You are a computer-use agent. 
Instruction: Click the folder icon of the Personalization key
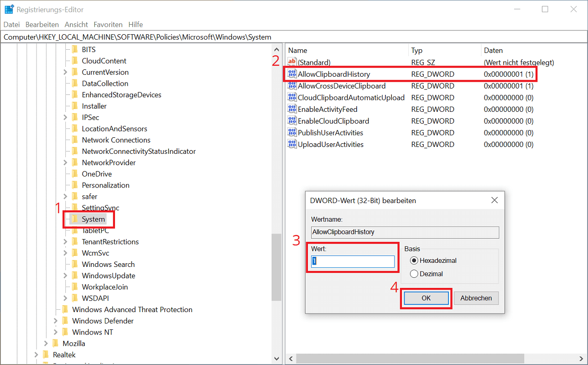coord(75,185)
